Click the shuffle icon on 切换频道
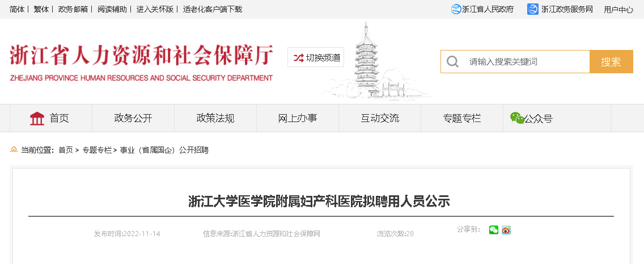Screen dimensions: 644x264 coord(298,58)
